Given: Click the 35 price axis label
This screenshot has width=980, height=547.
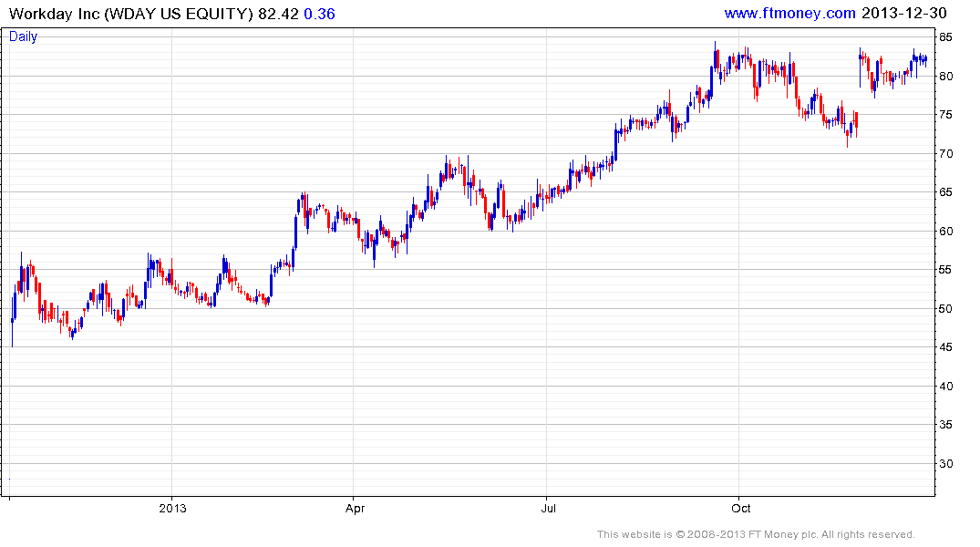Looking at the screenshot, I should click(945, 425).
